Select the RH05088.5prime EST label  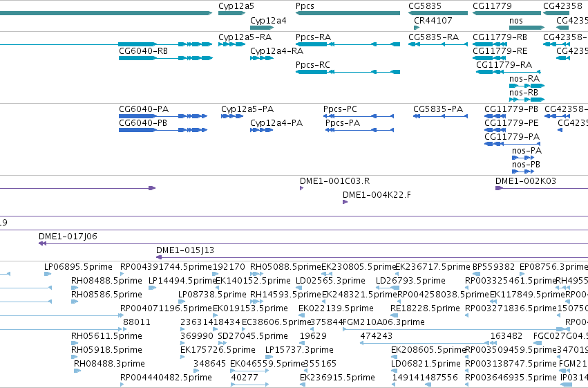(285, 267)
